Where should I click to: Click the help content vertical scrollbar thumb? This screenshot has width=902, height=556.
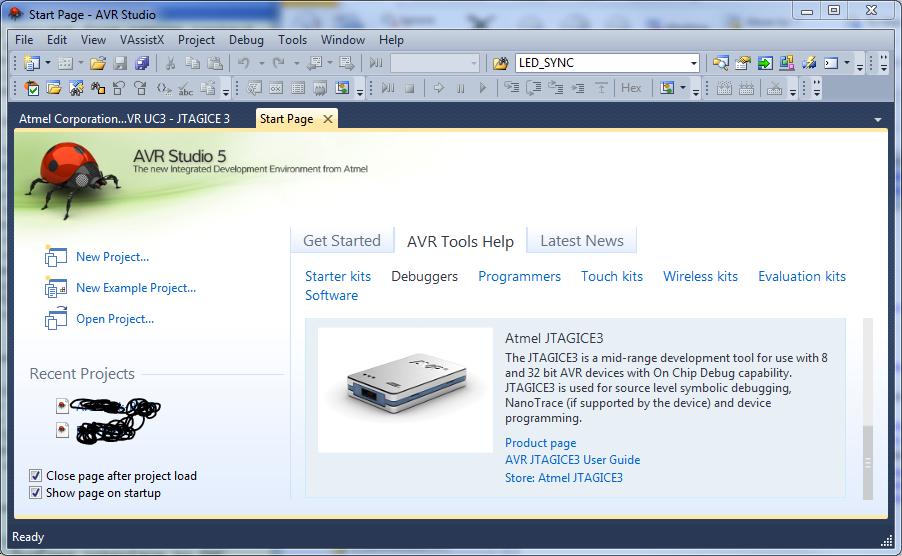(x=867, y=462)
